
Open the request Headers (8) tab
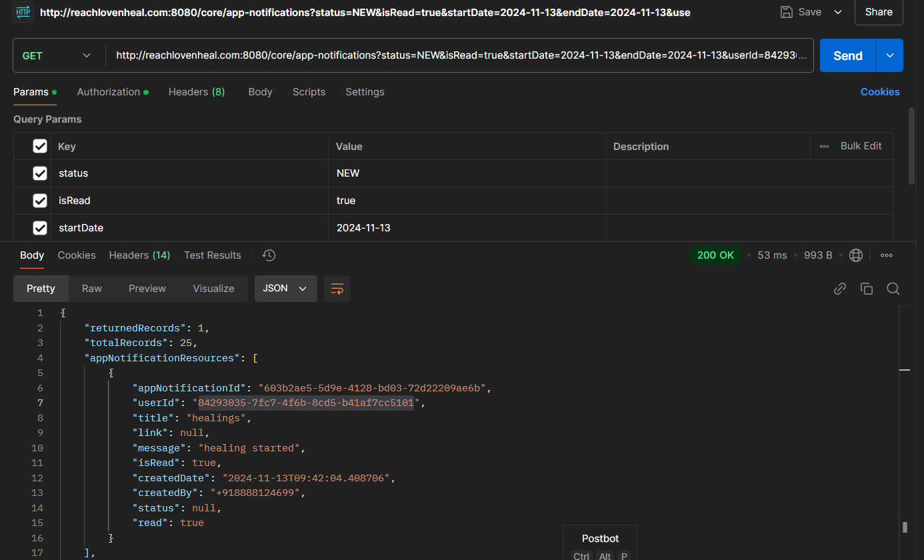(197, 92)
